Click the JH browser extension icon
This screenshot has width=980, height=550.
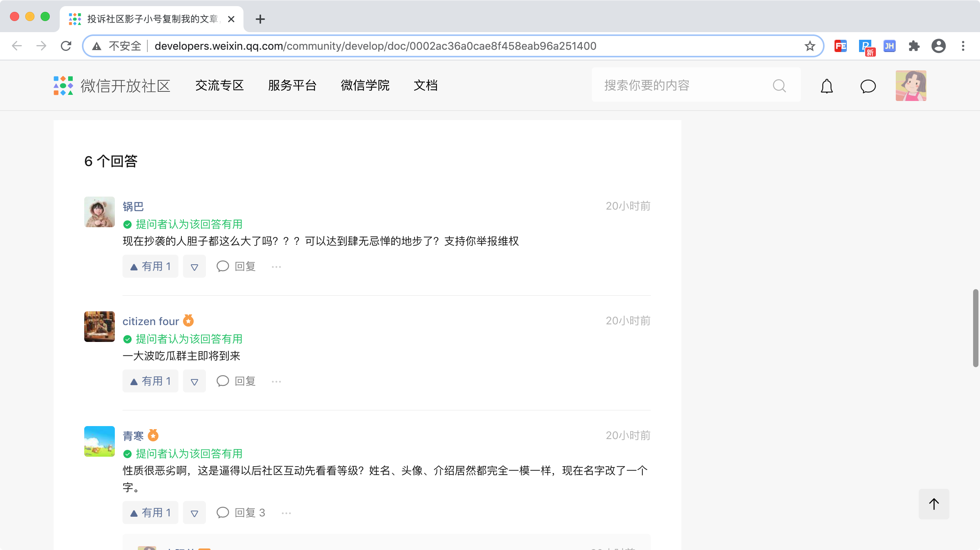click(x=889, y=46)
